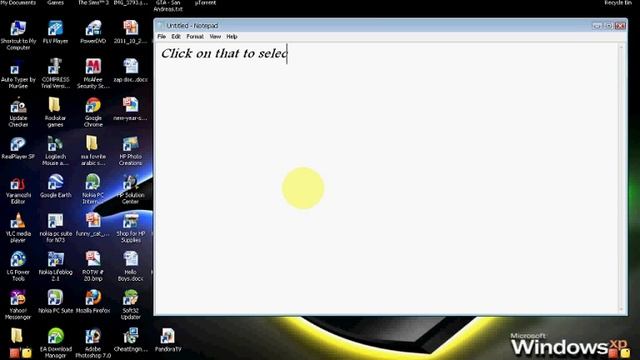Select the VLC media player icon
The width and height of the screenshot is (640, 360).
click(x=18, y=221)
